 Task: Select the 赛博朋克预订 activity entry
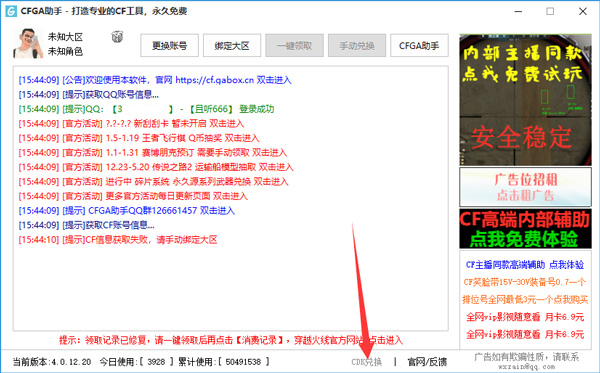[x=153, y=153]
